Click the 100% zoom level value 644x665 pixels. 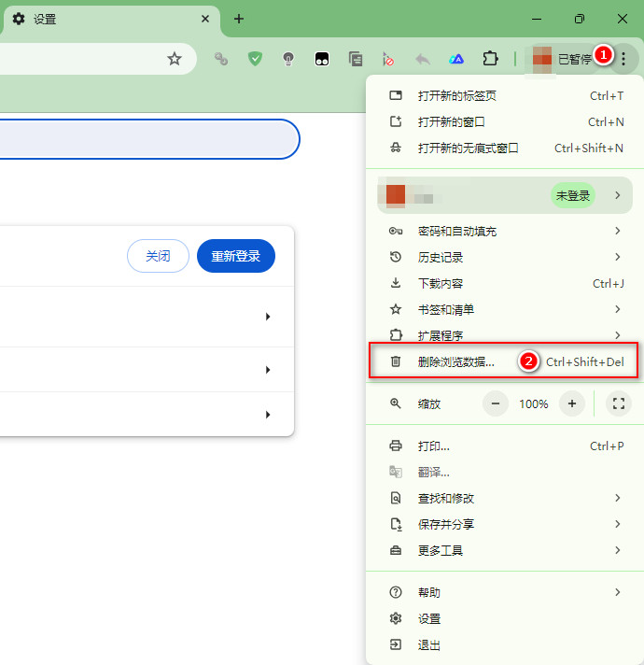(x=534, y=403)
